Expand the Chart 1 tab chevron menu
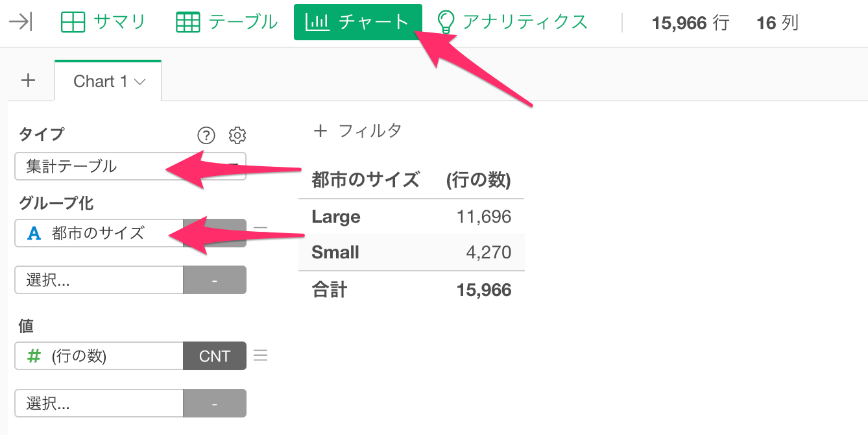This screenshot has width=868, height=435. (139, 82)
